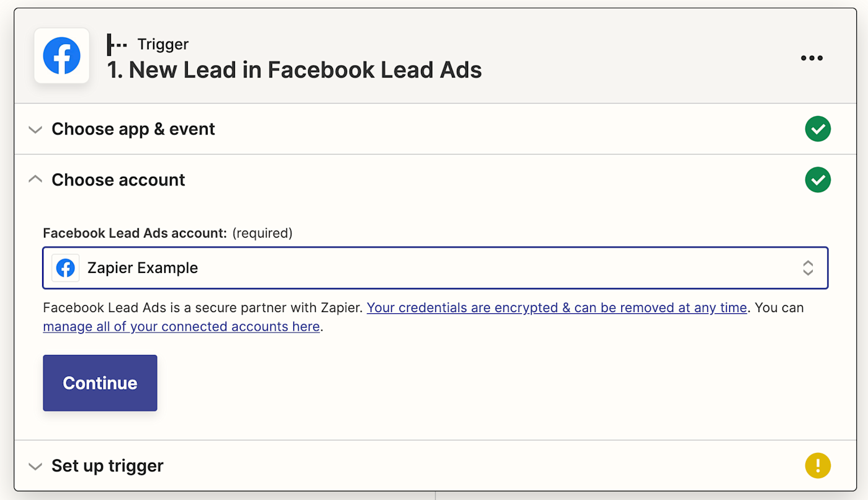Click the yellow warning icon on Set up trigger

(817, 465)
